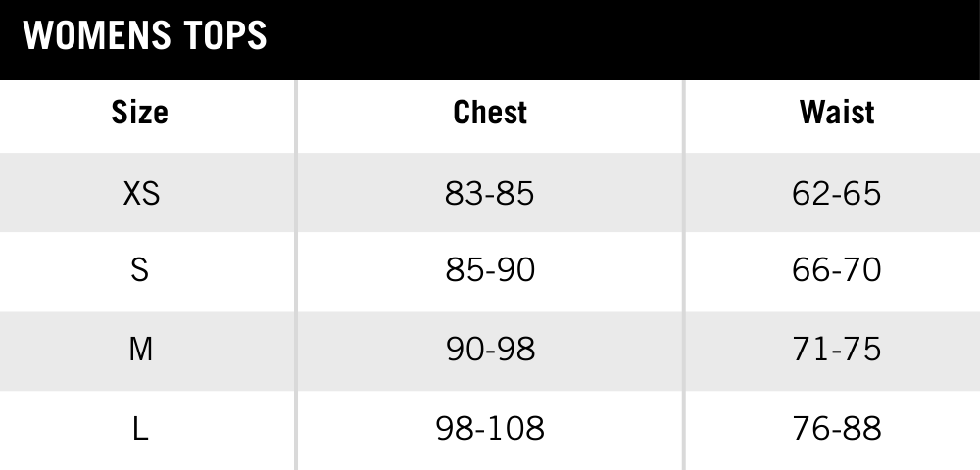
Task: Click the divider between Chest and Waist columns
Action: pos(684,274)
